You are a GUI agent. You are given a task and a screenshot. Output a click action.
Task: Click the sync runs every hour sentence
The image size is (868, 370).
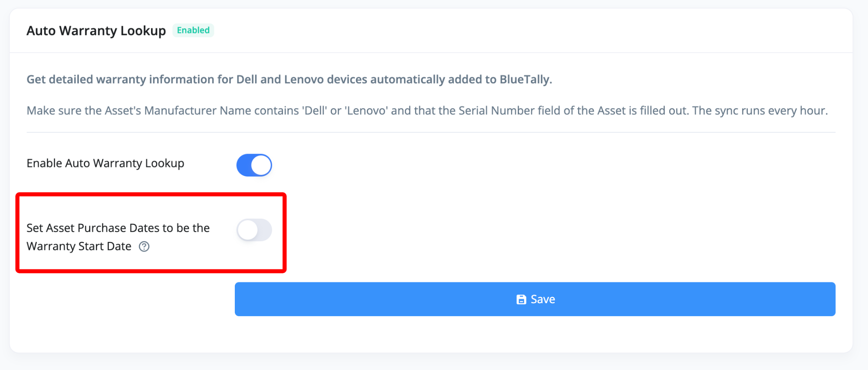(x=759, y=111)
